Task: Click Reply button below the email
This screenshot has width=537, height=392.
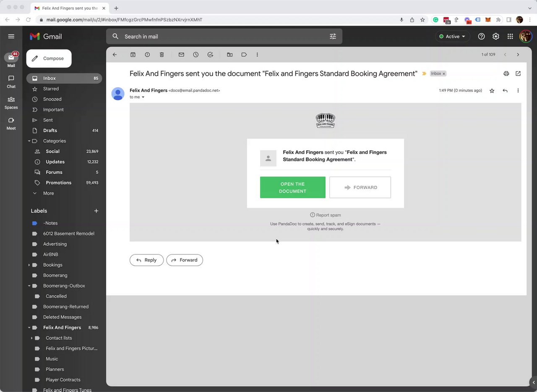Action: (x=146, y=260)
